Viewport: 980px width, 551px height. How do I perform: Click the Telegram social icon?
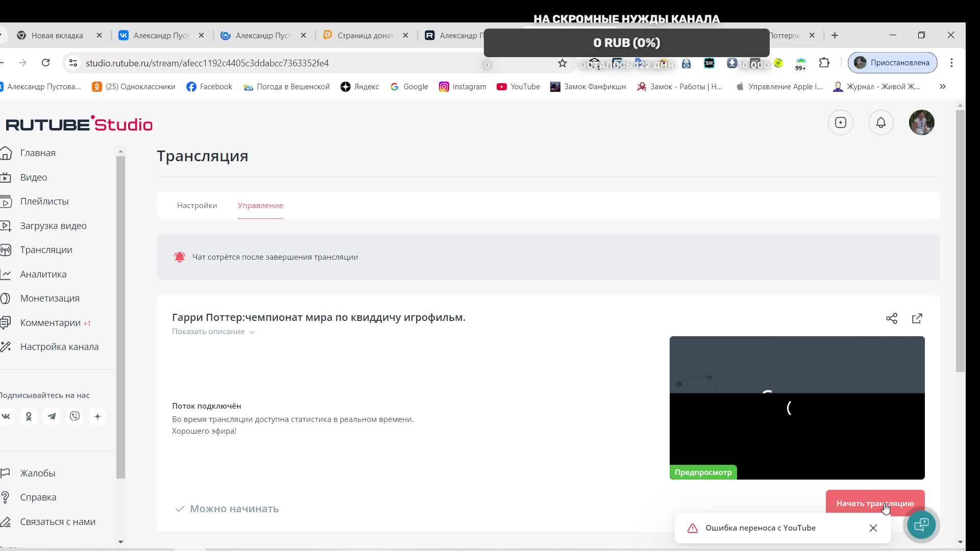pos(52,416)
